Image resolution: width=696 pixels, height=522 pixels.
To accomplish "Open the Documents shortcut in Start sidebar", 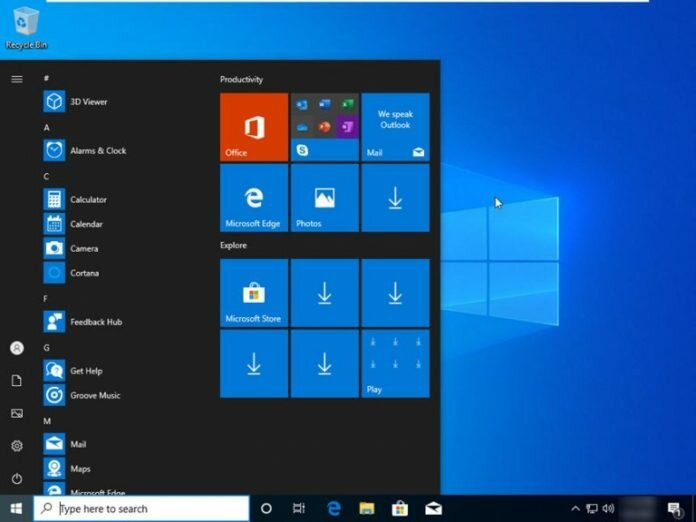I will [x=17, y=380].
